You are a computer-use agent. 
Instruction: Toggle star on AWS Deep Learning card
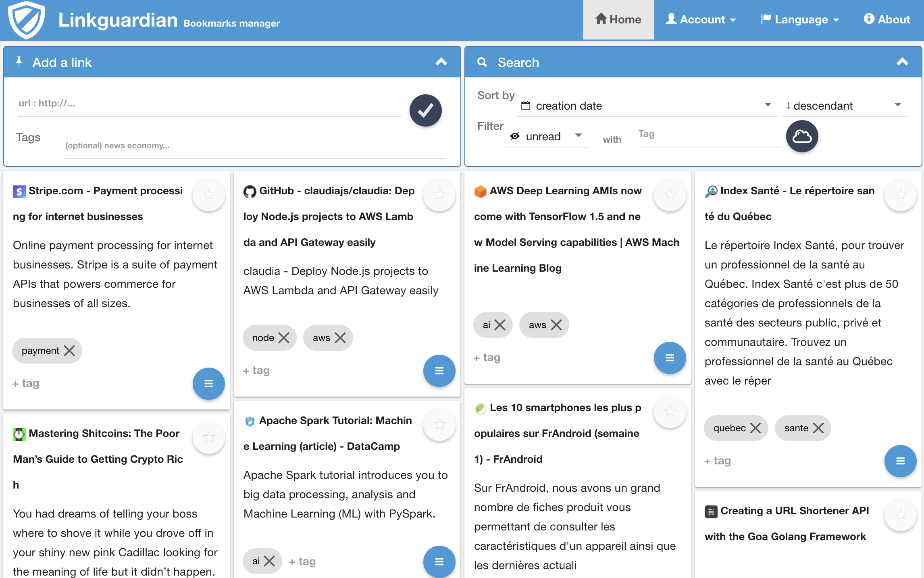670,195
